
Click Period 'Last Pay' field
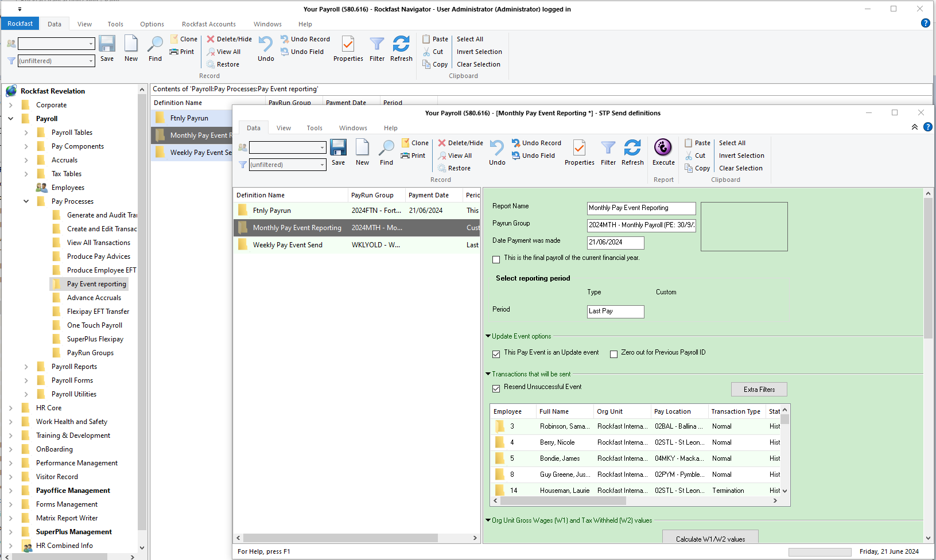pos(615,312)
